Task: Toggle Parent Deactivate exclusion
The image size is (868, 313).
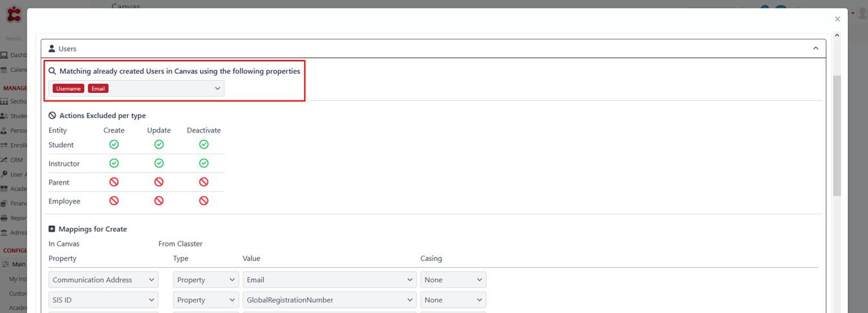Action: pyautogui.click(x=204, y=182)
